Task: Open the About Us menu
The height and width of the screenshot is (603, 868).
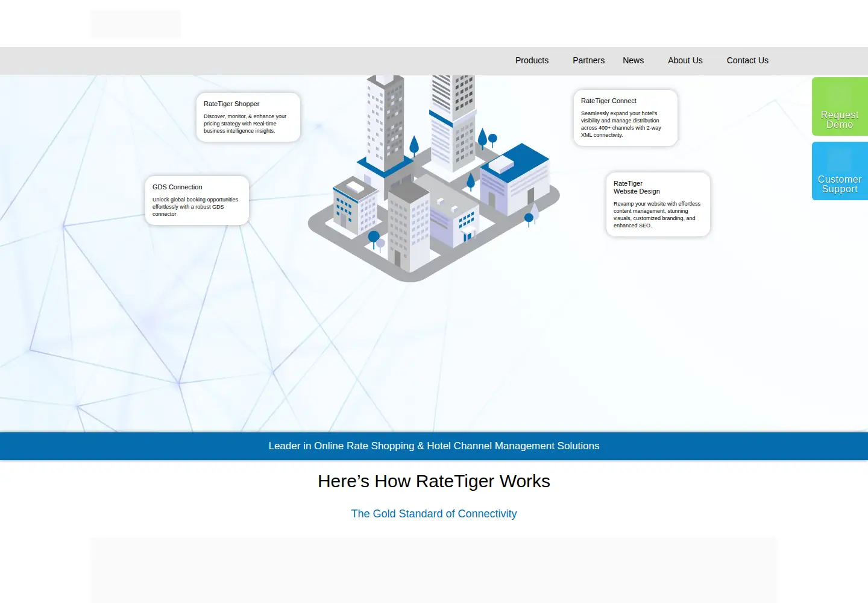Action: (x=685, y=60)
